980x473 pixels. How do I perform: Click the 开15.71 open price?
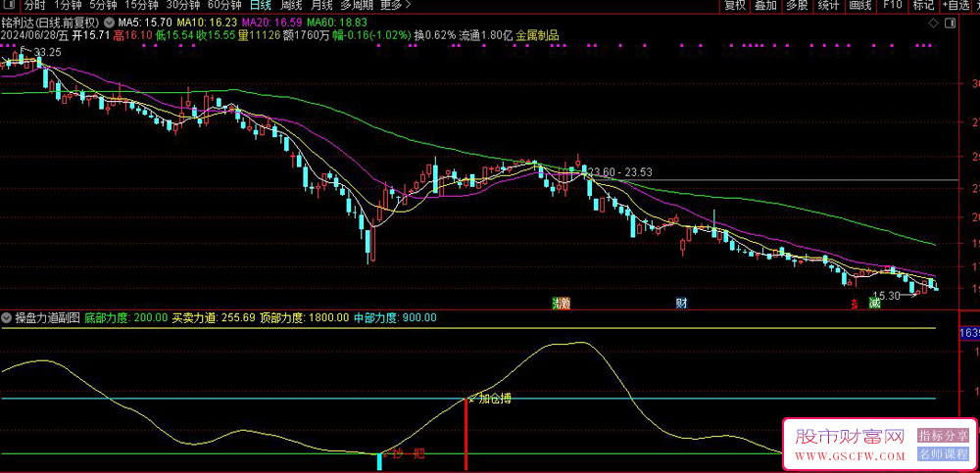[91, 35]
